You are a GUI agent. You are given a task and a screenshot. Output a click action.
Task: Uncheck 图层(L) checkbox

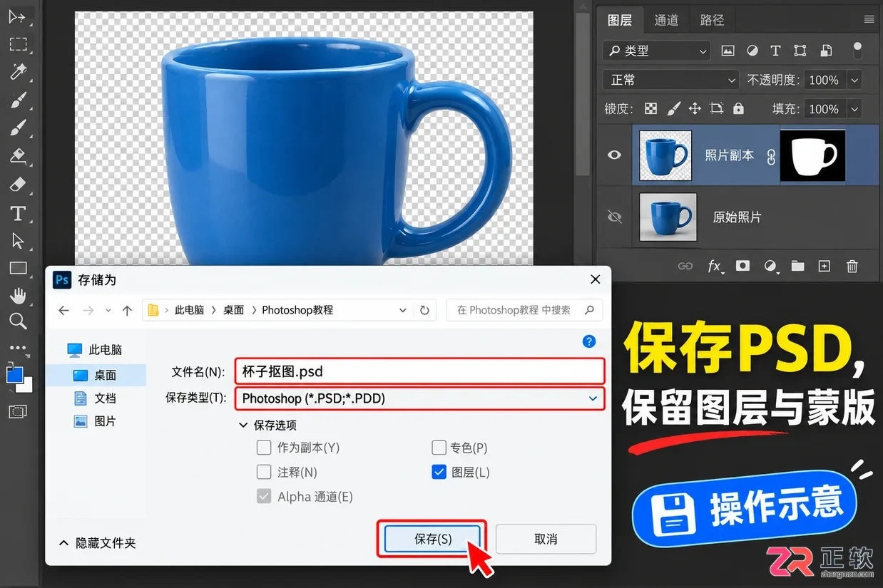439,472
